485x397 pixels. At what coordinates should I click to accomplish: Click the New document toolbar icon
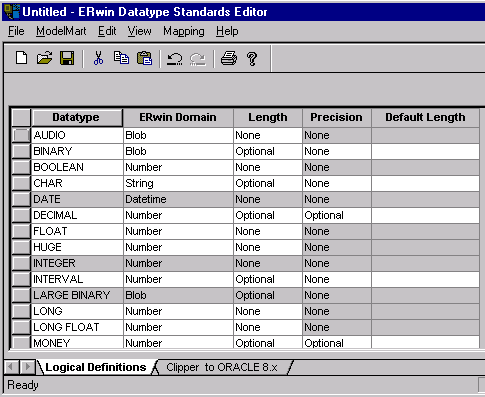22,58
